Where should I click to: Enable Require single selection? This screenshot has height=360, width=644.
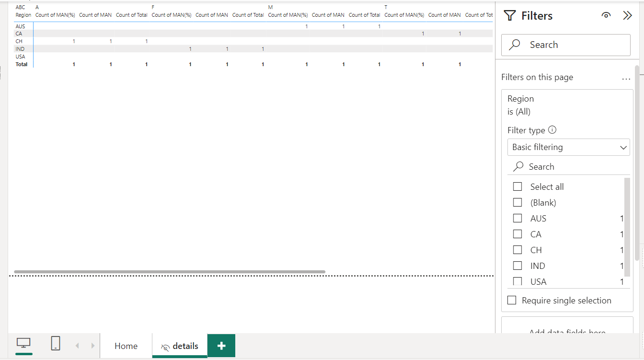click(512, 300)
